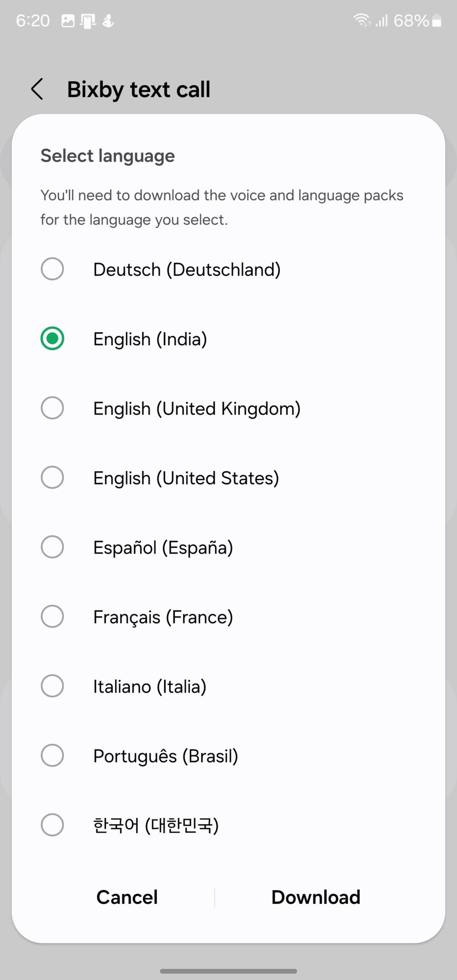
Task: Tap the back arrow beside Bixby text call
Action: pyautogui.click(x=37, y=89)
